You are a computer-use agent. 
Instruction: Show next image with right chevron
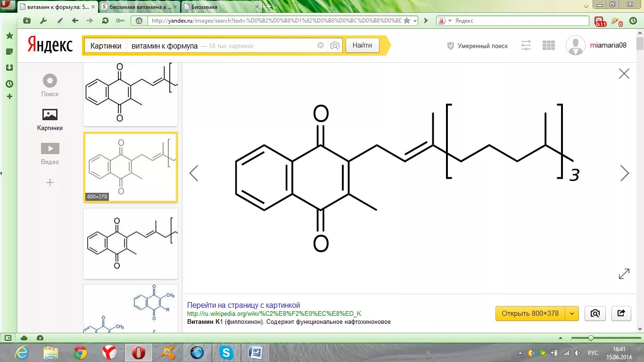[625, 173]
